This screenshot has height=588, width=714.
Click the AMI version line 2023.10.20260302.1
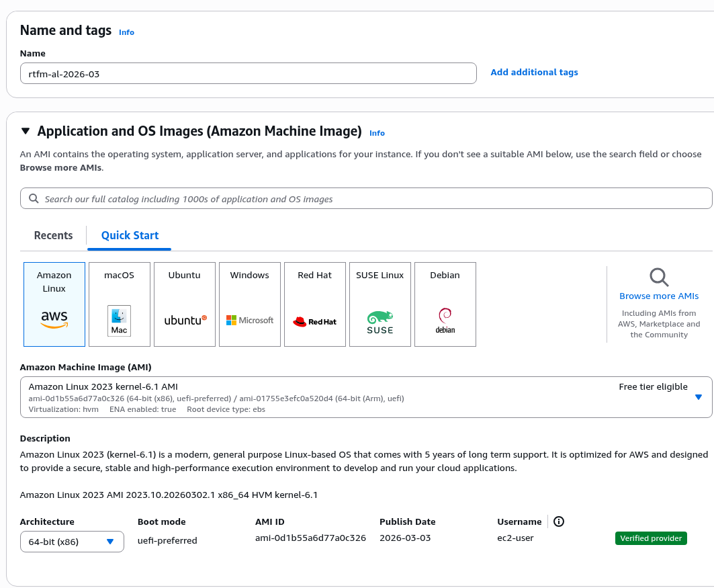pos(169,495)
